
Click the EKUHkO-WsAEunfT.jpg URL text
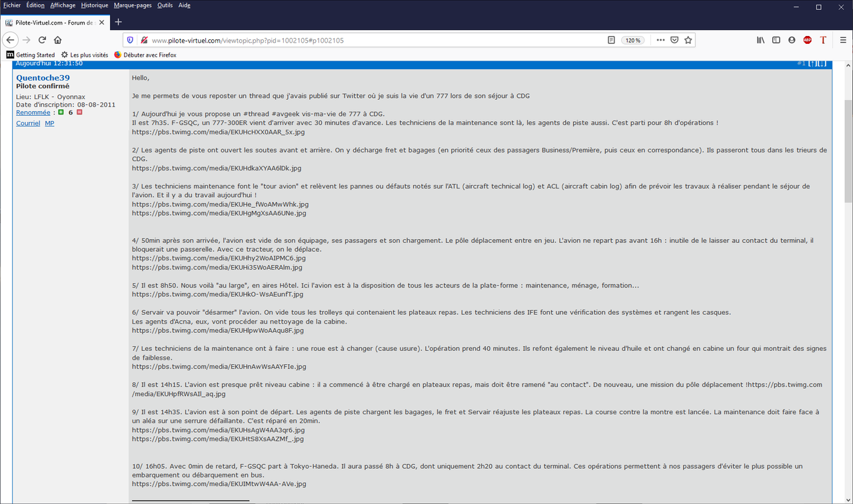[218, 294]
